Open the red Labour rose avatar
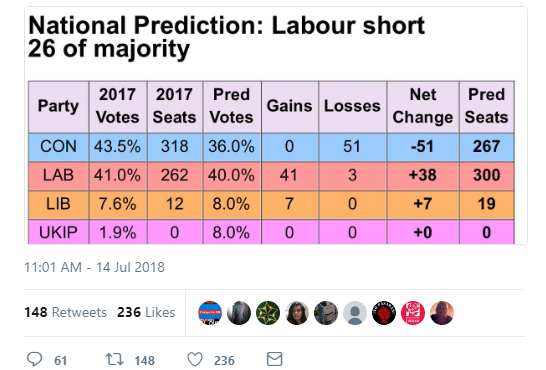 click(x=413, y=313)
